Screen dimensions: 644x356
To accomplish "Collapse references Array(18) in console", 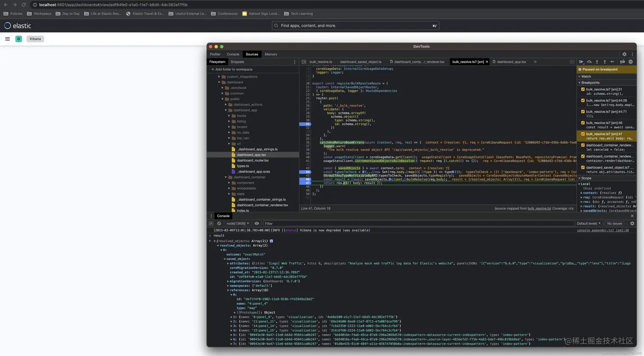I will [x=228, y=290].
